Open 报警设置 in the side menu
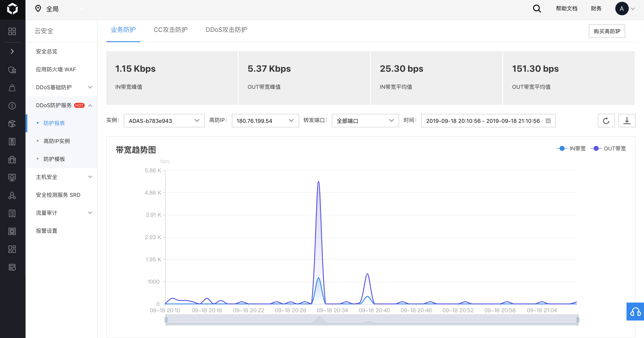Viewport: 644px width, 338px height. [x=46, y=231]
